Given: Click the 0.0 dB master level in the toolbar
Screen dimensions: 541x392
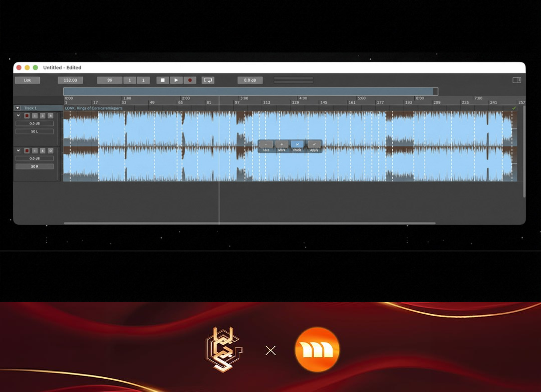Looking at the screenshot, I should coord(250,80).
